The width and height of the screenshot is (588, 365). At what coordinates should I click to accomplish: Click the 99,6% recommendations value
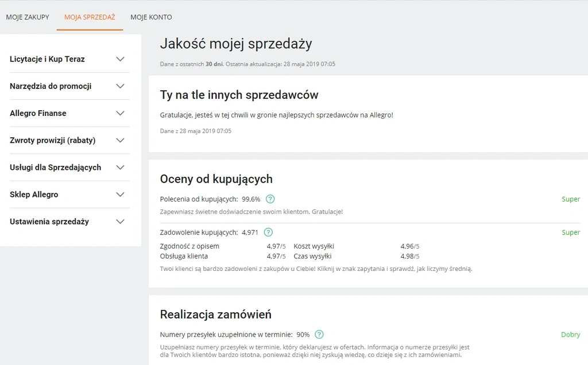251,199
